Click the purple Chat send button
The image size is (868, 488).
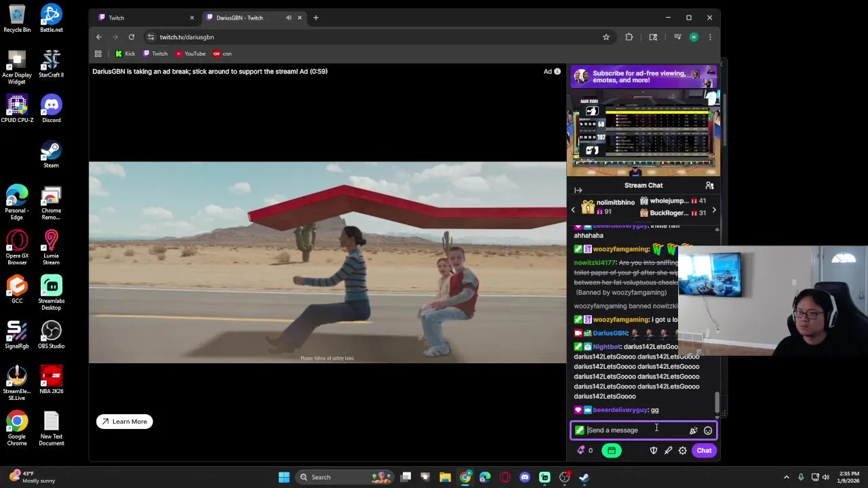[x=704, y=451]
